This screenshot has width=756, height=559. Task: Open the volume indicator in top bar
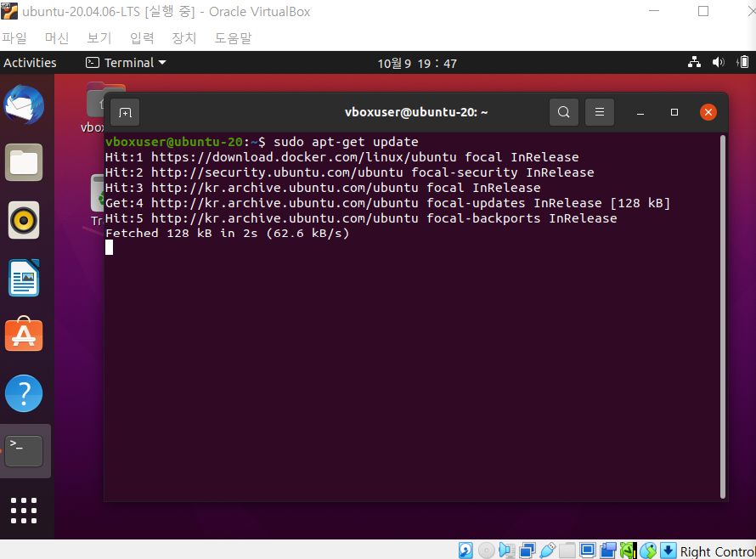(719, 62)
